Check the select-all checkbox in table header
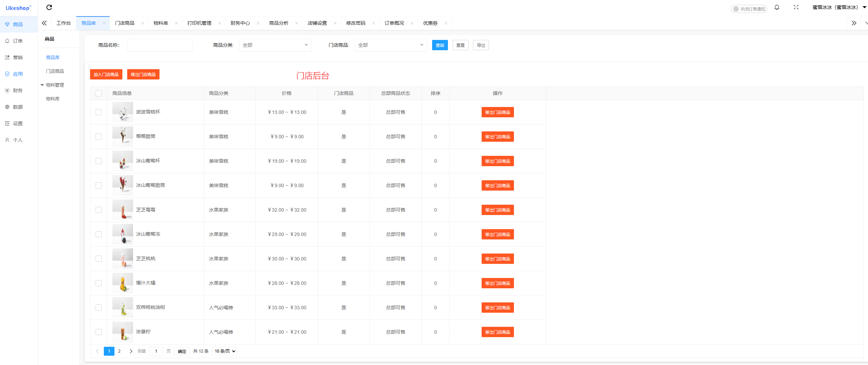Viewport: 868px width, 365px height. coord(99,93)
